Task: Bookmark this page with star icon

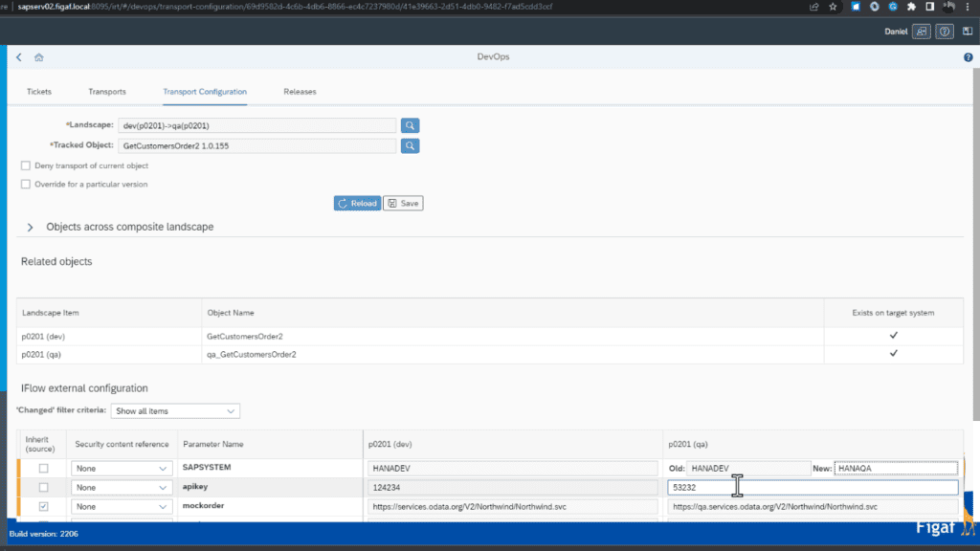Action: (x=833, y=7)
